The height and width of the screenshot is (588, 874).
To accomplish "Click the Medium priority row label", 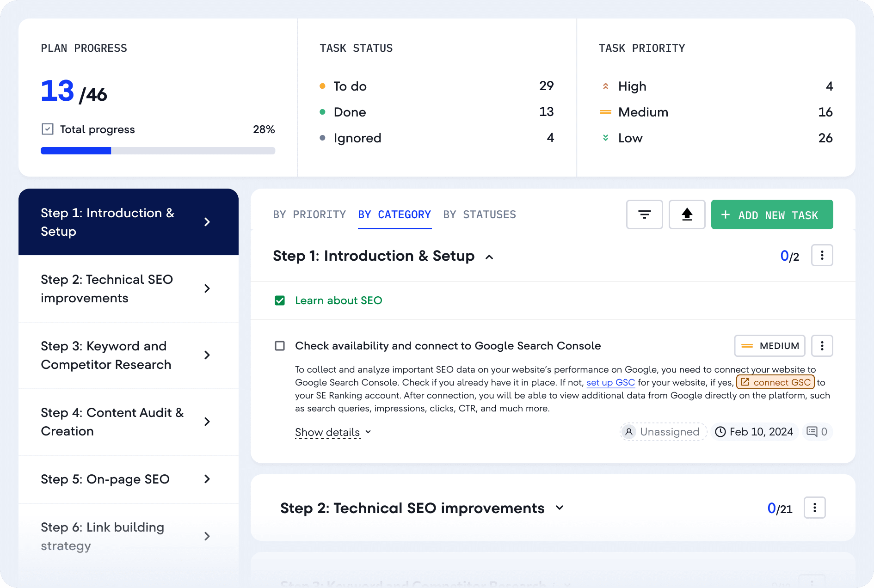I will tap(643, 112).
